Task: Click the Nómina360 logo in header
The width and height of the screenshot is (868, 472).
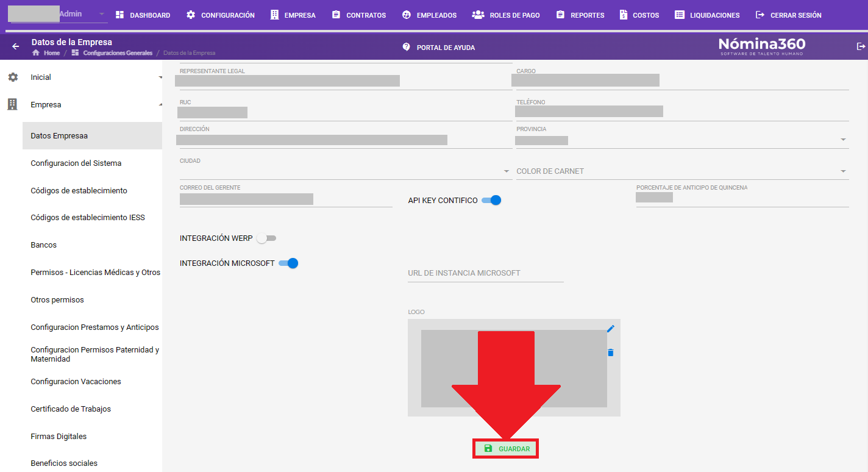Action: [x=762, y=46]
